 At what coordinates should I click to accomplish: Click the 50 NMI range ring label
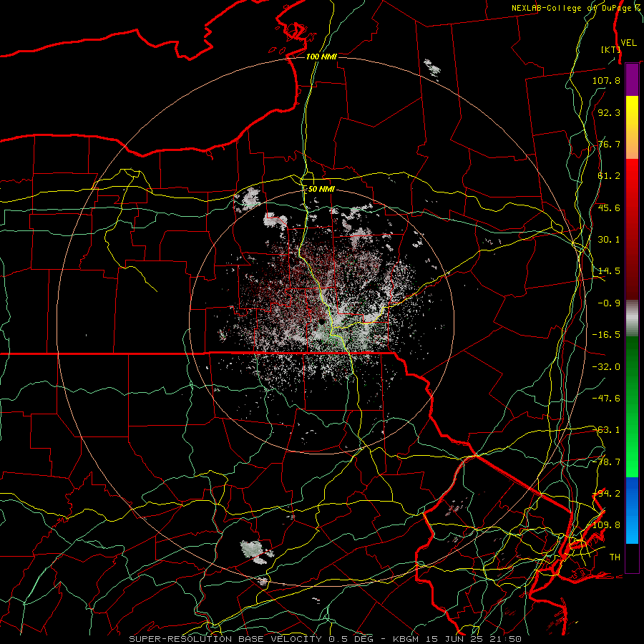(321, 190)
